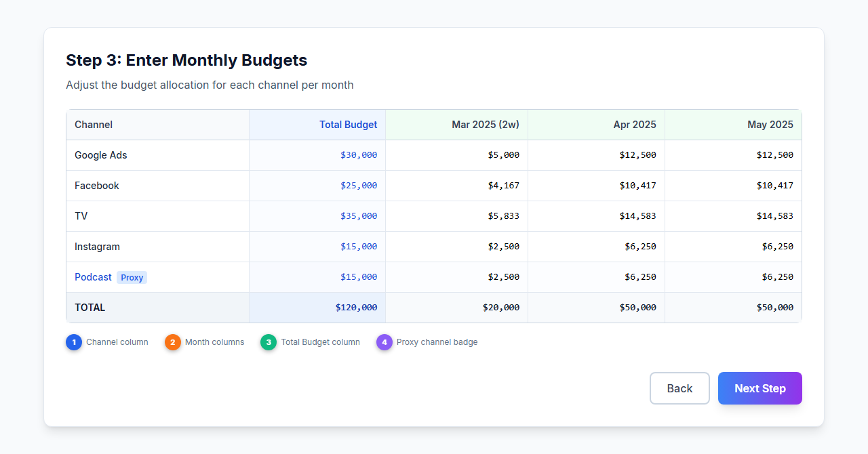Viewport: 868px width, 454px height.
Task: Click the Next Step button
Action: point(760,388)
